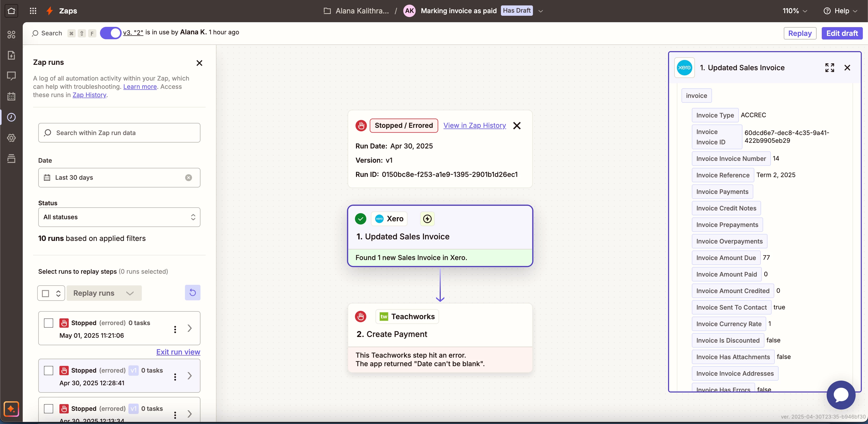868x424 pixels.
Task: Check the Apr 30 12:28:41 run checkbox
Action: click(x=49, y=371)
